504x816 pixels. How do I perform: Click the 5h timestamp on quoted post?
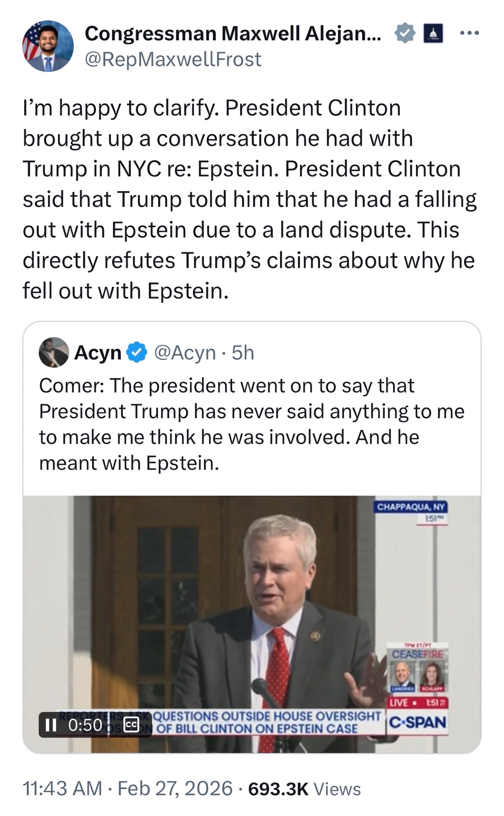(x=243, y=353)
